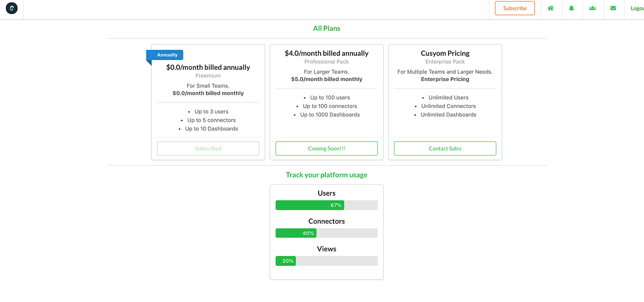Click the Views 20% progress bar
The image size is (644, 302).
[x=326, y=261]
